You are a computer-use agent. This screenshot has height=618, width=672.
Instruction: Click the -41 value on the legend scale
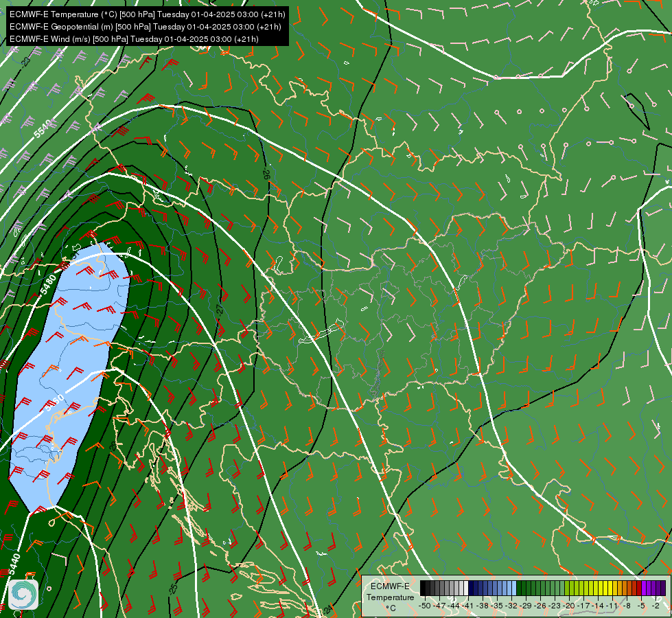pos(468,606)
